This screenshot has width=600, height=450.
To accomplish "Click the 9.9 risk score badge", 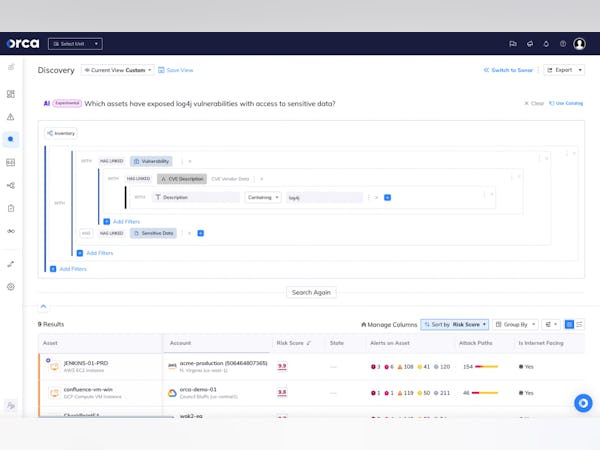I will coord(282,366).
